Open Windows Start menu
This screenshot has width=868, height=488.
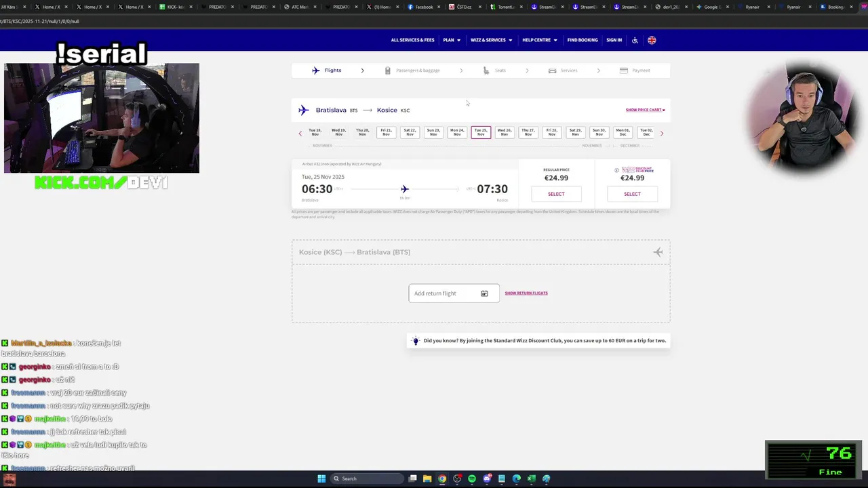click(x=321, y=479)
